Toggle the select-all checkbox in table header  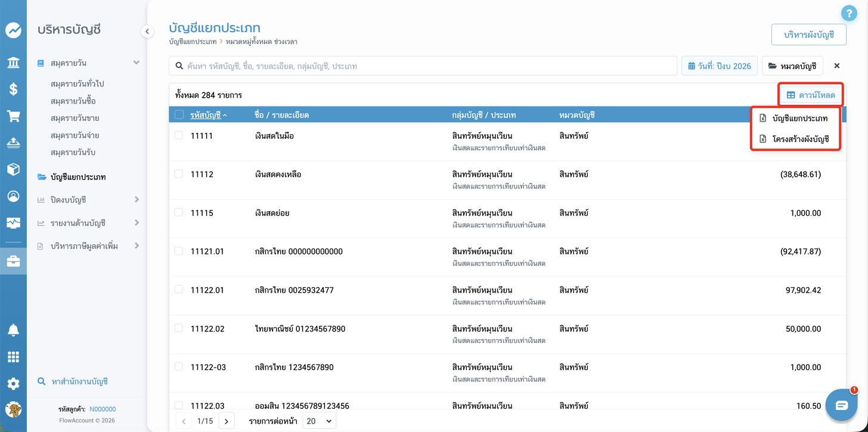tap(179, 115)
